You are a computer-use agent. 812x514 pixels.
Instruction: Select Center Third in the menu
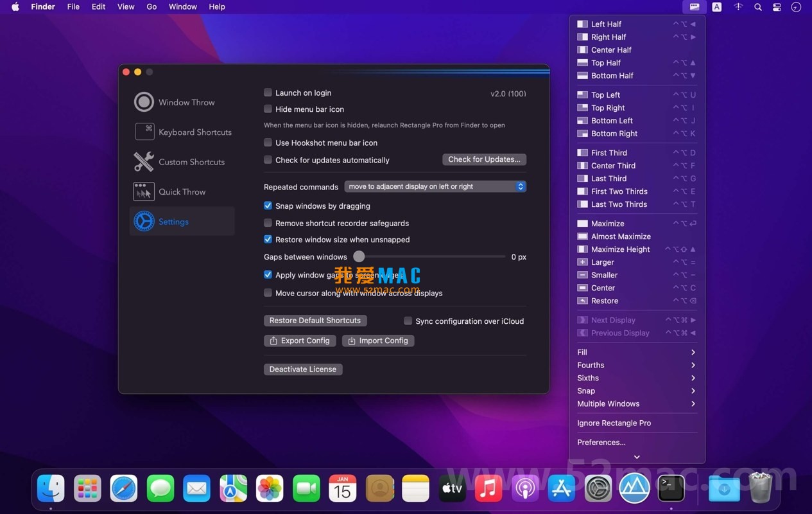(x=637, y=166)
